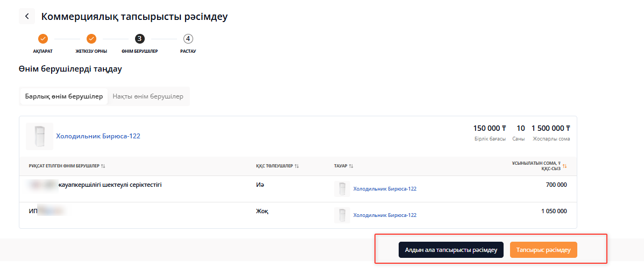This screenshot has height=274, width=644.
Task: Open the first row's Холодильник Бирюса-122 link
Action: point(384,189)
